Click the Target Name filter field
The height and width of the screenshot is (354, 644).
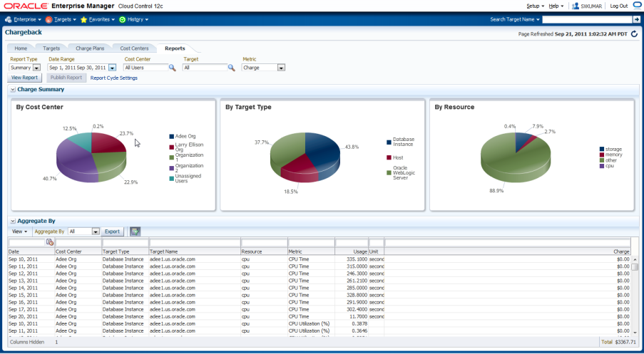point(195,242)
